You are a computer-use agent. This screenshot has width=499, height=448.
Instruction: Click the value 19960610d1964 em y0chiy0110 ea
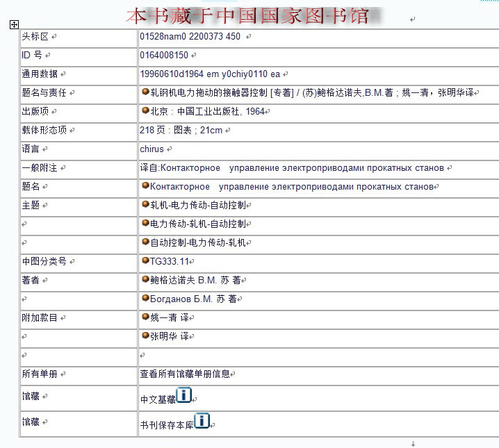click(210, 74)
